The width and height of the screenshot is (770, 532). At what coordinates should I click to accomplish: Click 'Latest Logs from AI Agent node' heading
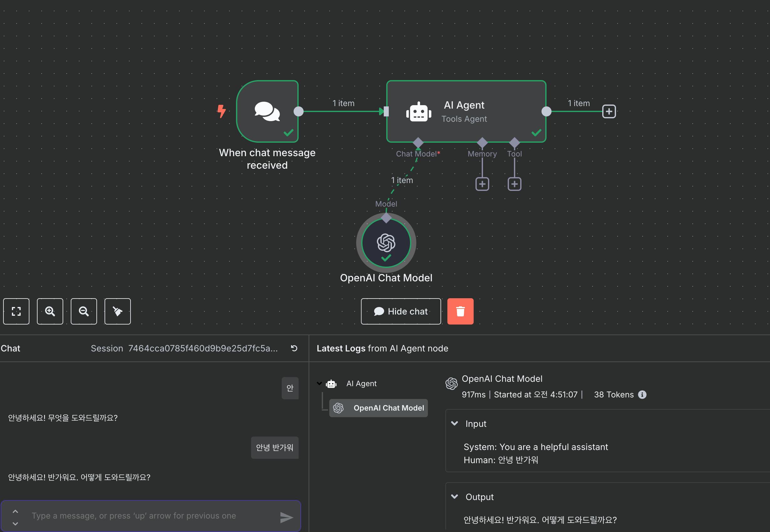[382, 348]
